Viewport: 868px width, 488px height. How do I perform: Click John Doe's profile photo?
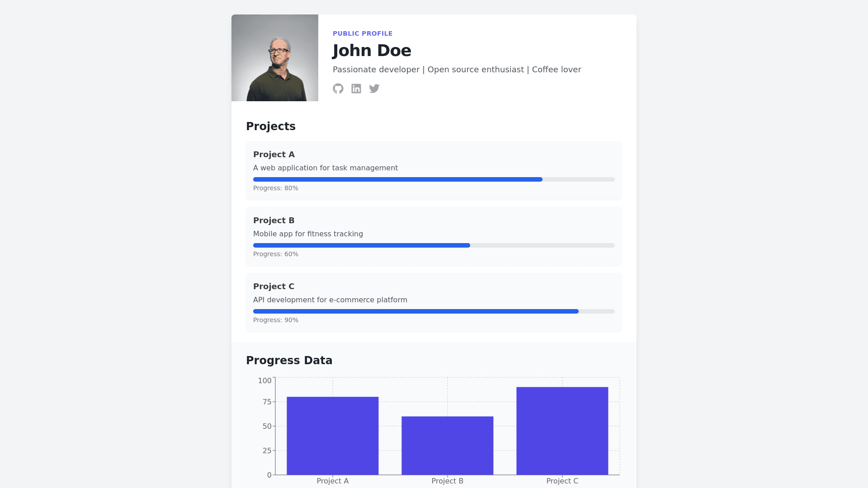pyautogui.click(x=275, y=58)
